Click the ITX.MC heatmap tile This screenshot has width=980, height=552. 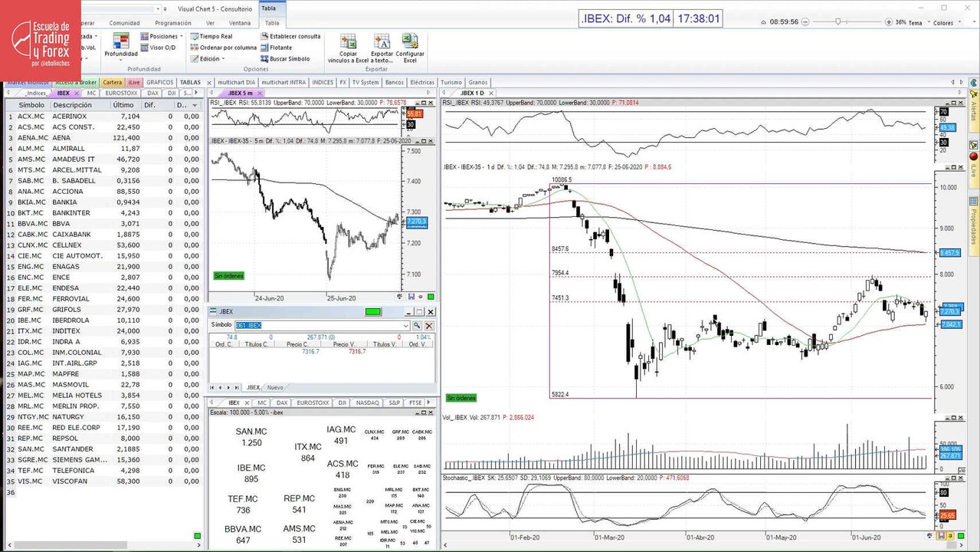click(x=308, y=452)
